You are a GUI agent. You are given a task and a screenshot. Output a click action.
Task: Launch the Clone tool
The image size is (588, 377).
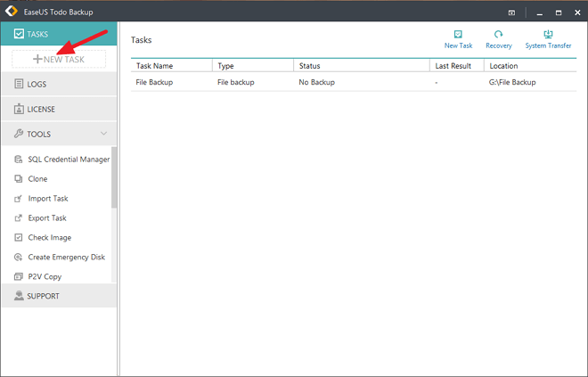point(37,179)
